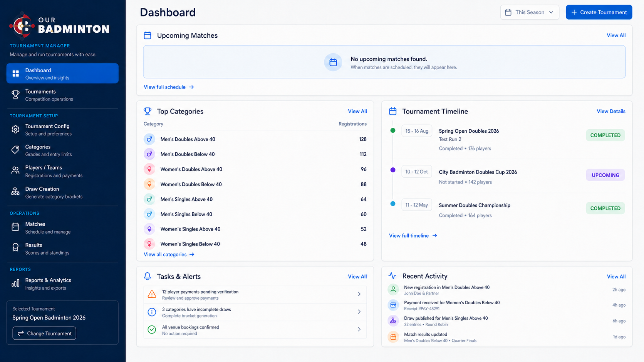
Task: Click the female icon for Women's Doubles Below 40
Action: (x=149, y=184)
